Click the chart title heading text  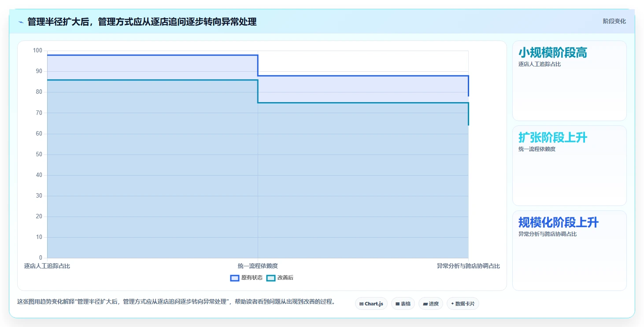tap(142, 22)
